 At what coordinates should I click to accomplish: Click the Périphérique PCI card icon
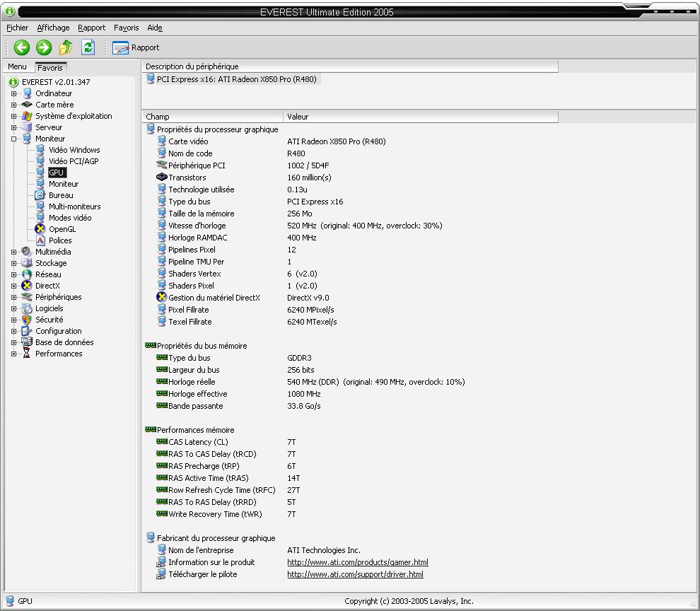coord(162,165)
